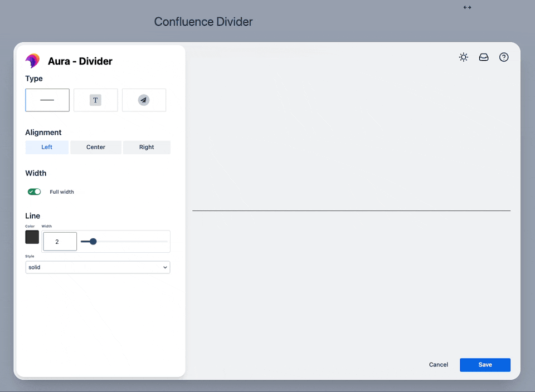Image resolution: width=535 pixels, height=392 pixels.
Task: Select the plain line divider type
Action: point(47,100)
